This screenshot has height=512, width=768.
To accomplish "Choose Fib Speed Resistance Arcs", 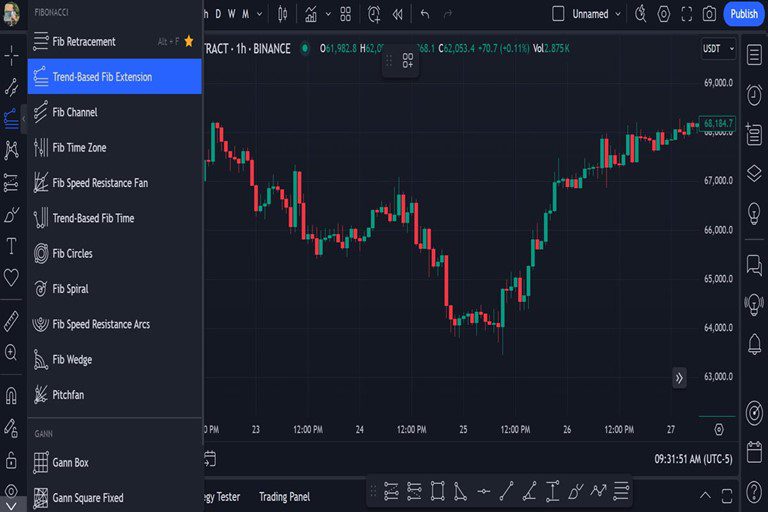I will (x=114, y=324).
